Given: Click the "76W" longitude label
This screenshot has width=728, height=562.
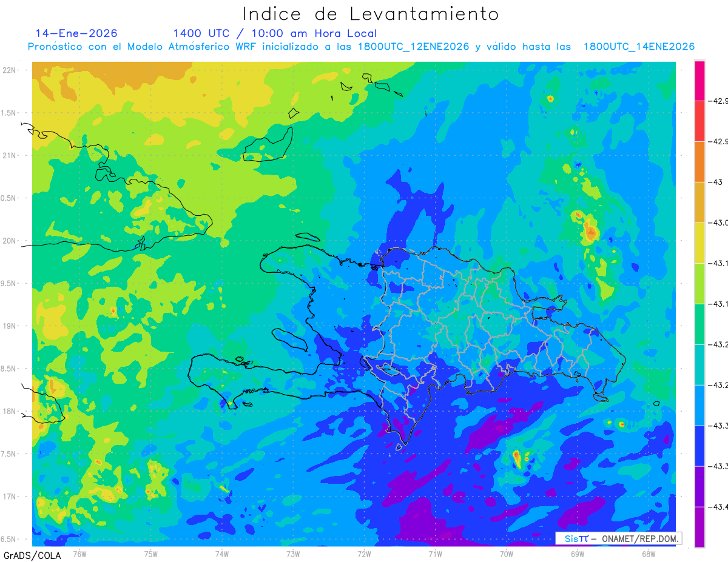Looking at the screenshot, I should (79, 554).
